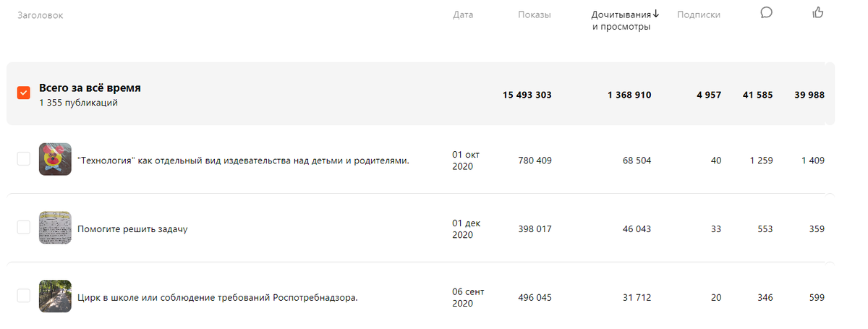Screen dimensions: 868x329
Task: Click the 1 355 публикаций summary text
Action: pyautogui.click(x=78, y=103)
